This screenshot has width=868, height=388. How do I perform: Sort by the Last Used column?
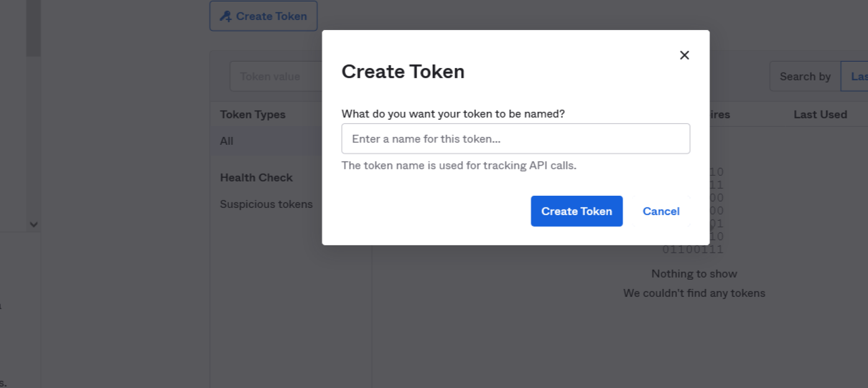coord(820,114)
